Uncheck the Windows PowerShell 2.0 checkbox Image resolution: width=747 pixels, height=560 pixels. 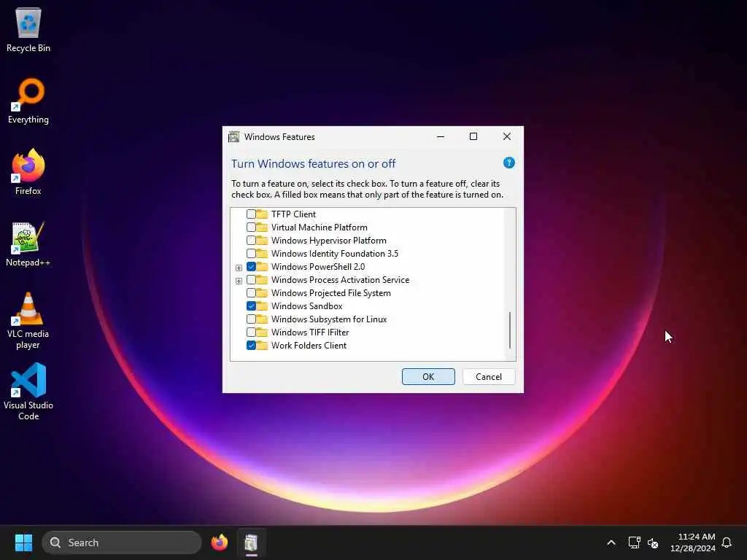pyautogui.click(x=251, y=267)
